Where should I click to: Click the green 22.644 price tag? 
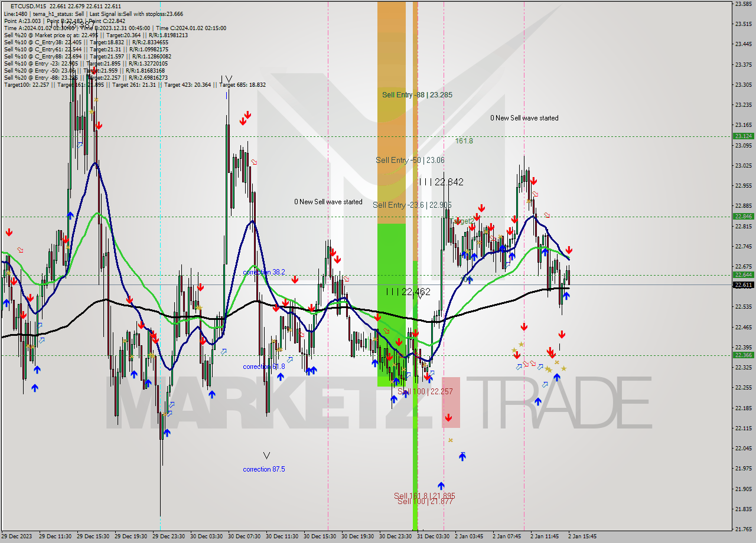click(743, 274)
